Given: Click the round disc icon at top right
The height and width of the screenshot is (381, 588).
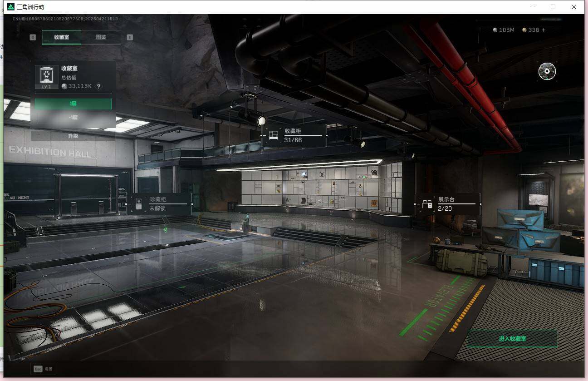Looking at the screenshot, I should point(547,71).
